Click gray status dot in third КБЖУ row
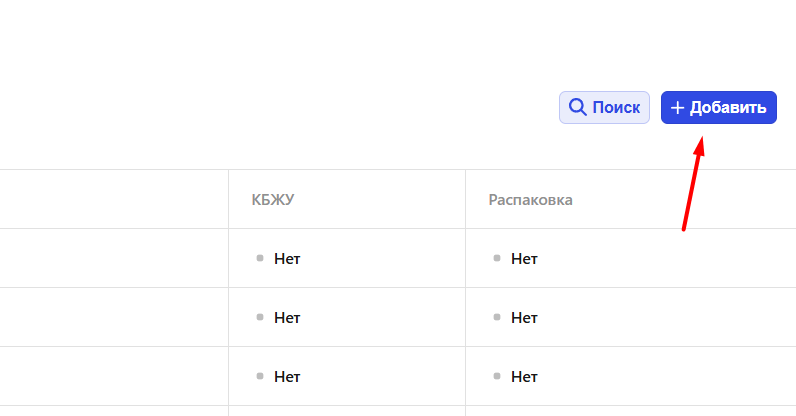This screenshot has width=796, height=416. point(260,376)
